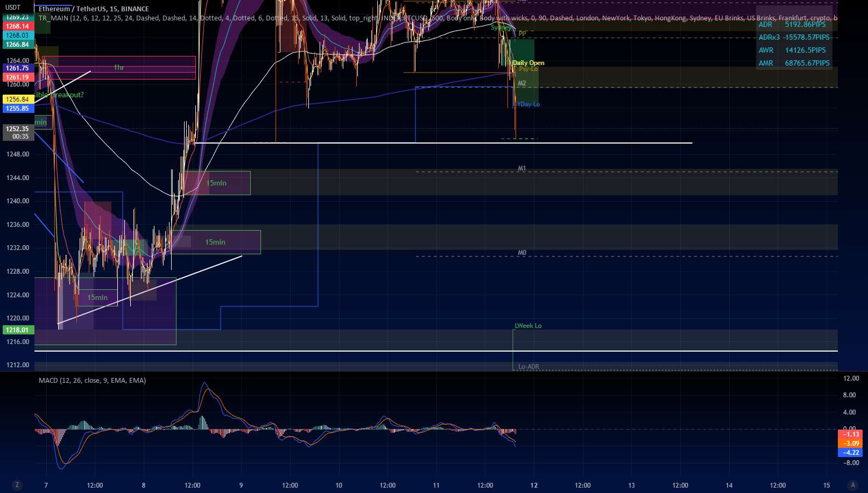Screen dimensions: 868x493
Task: Click date label 10 on time axis
Action: [x=339, y=485]
